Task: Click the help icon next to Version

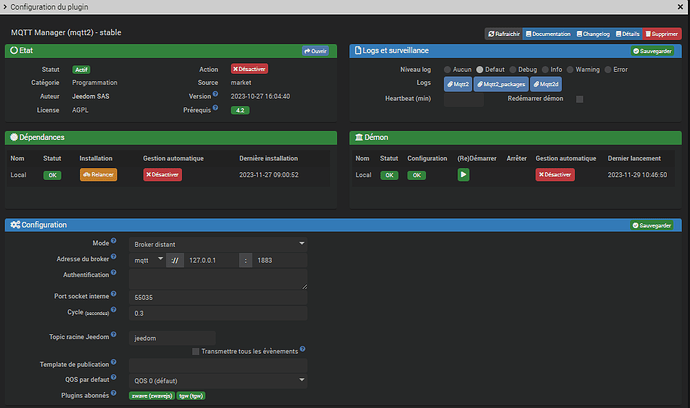Action: pyautogui.click(x=215, y=94)
